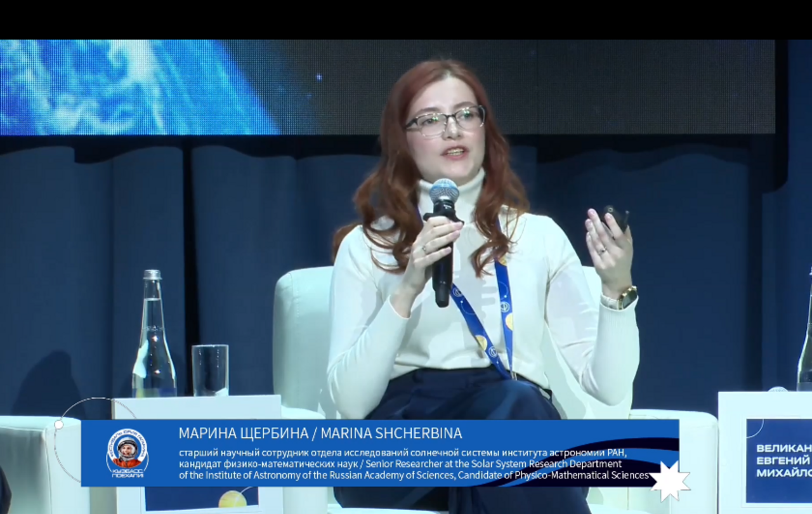Click the small white circle left of banner
This screenshot has height=514, width=812.
tap(59, 424)
